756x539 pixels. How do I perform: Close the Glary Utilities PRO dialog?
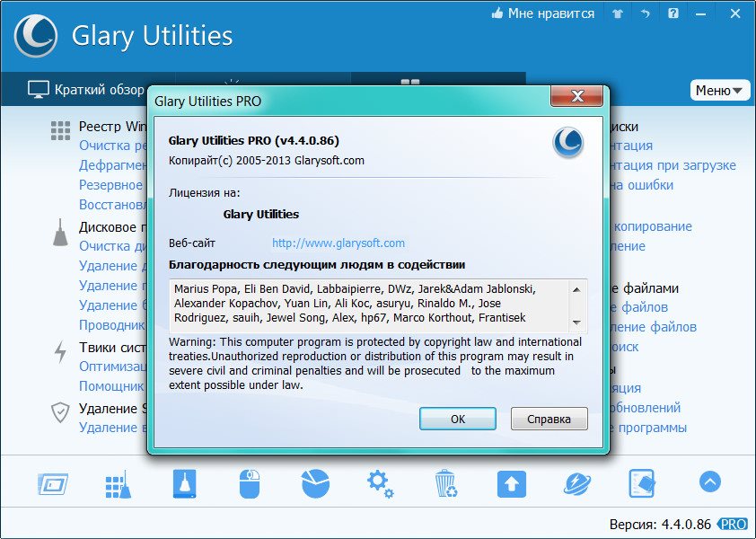[x=576, y=95]
